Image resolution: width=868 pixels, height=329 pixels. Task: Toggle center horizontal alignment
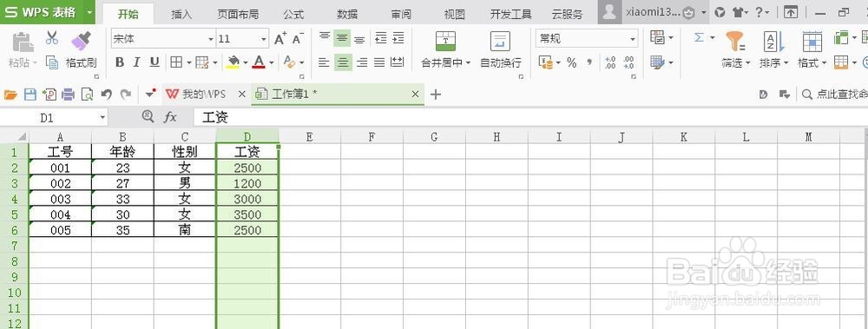pyautogui.click(x=343, y=62)
